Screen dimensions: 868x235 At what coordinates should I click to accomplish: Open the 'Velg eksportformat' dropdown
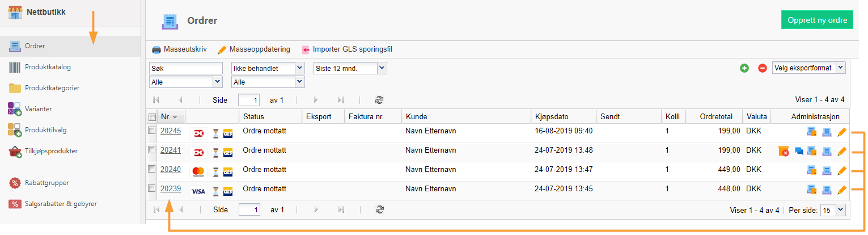[808, 68]
